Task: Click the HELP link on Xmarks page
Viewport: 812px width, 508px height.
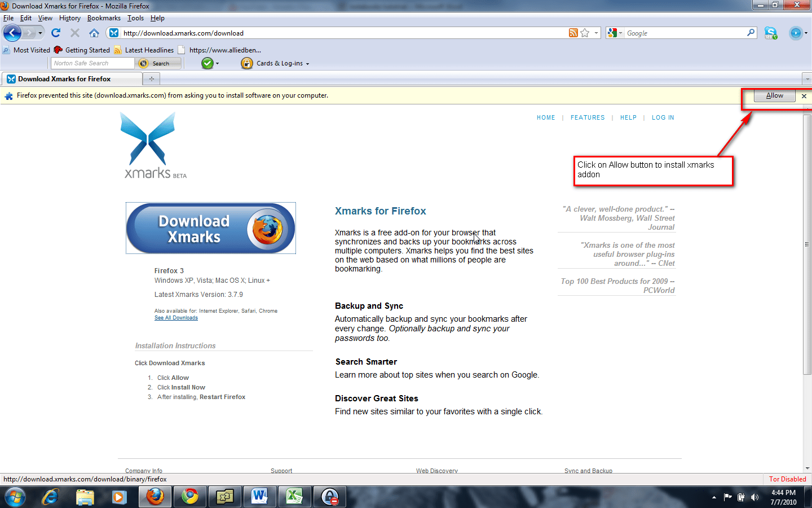Action: [628, 118]
